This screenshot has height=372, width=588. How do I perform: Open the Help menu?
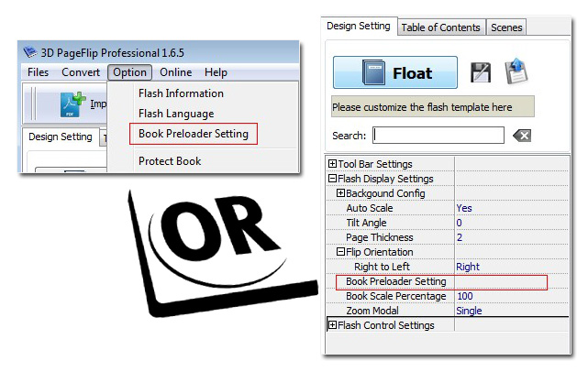[x=216, y=72]
